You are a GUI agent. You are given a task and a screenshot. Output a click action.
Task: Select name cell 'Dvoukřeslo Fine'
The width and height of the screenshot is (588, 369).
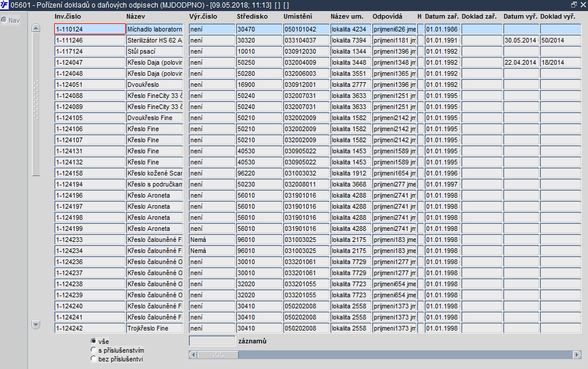(x=154, y=118)
